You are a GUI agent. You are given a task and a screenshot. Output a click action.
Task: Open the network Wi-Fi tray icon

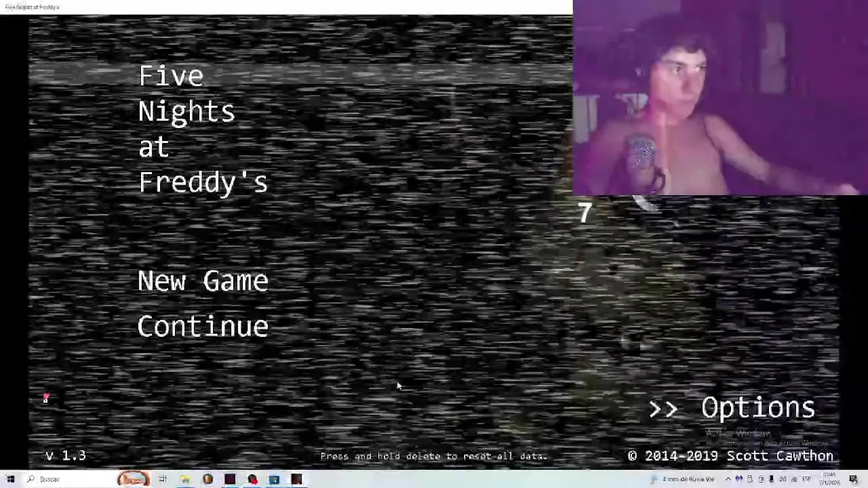(794, 479)
